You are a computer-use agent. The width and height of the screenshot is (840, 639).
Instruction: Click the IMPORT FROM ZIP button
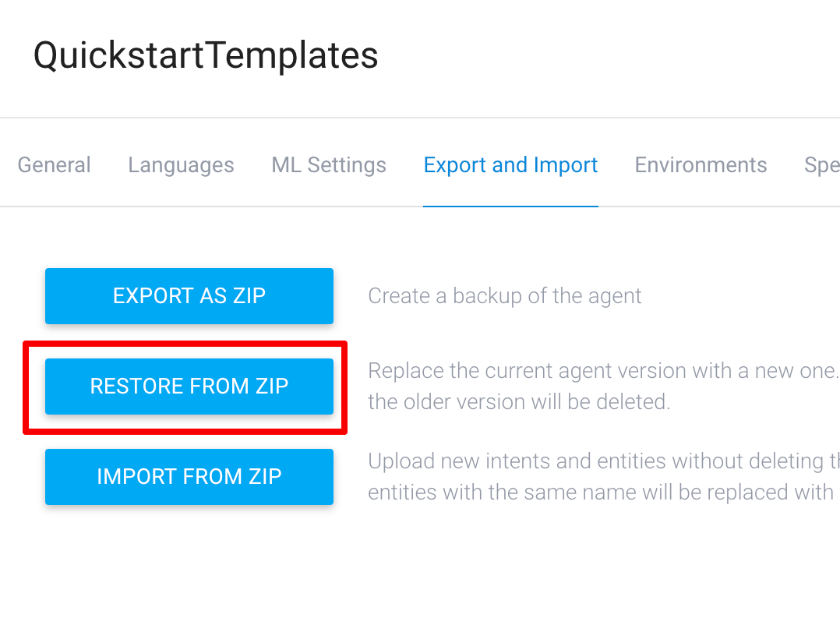click(x=189, y=477)
